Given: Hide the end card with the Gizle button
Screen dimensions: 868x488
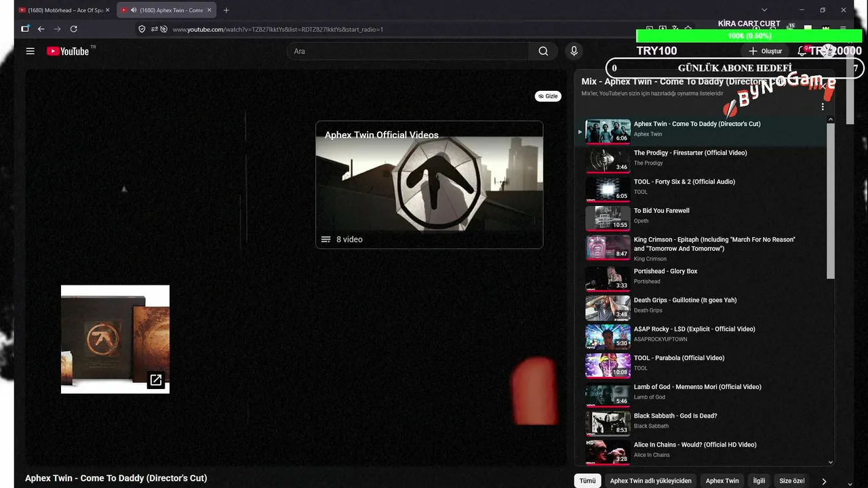Looking at the screenshot, I should [x=548, y=96].
